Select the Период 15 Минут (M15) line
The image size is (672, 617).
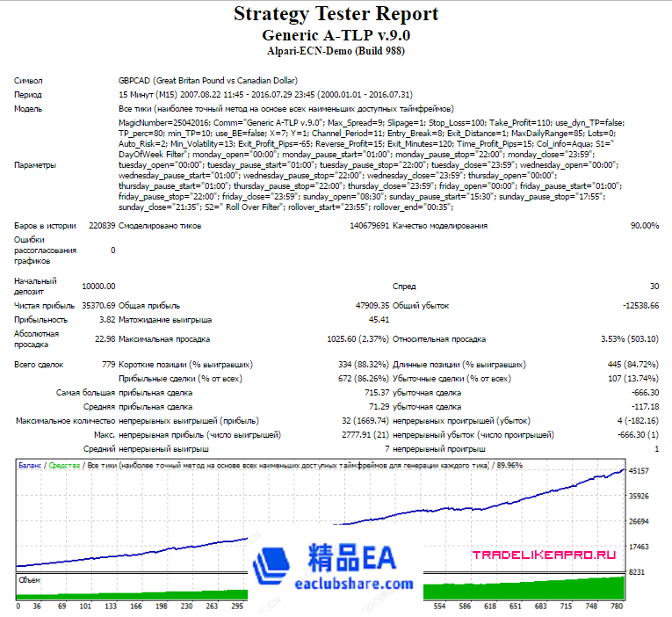pyautogui.click(x=265, y=95)
